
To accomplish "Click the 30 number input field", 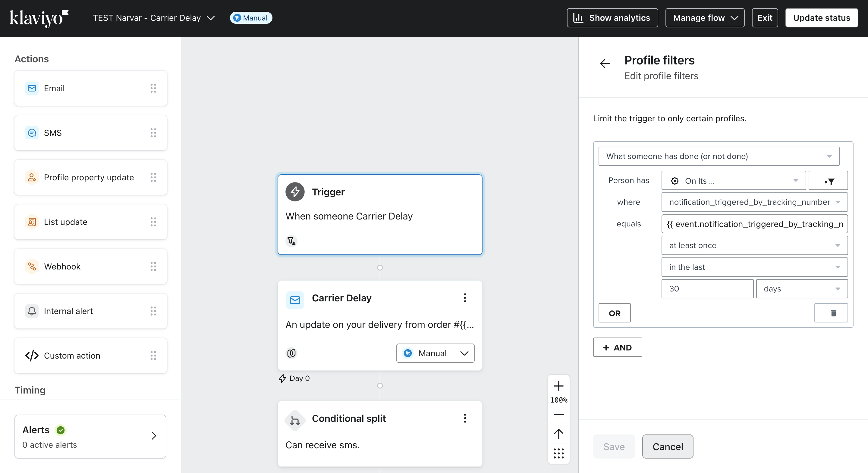I will click(x=707, y=289).
